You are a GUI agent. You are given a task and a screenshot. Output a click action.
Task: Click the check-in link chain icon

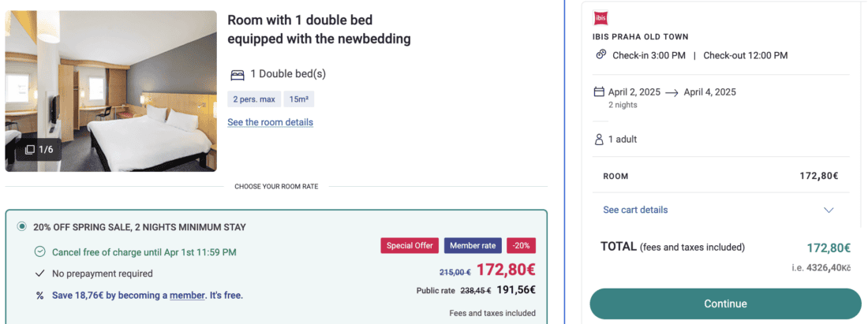(x=600, y=54)
